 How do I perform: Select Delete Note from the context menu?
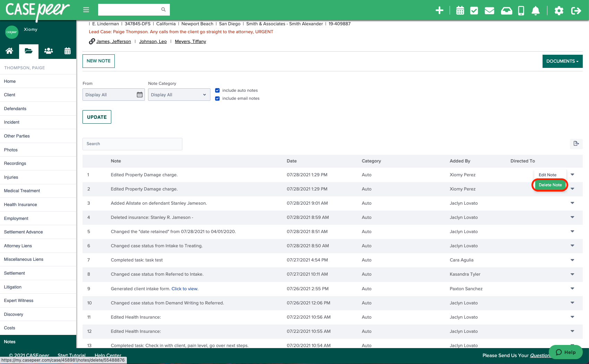click(550, 185)
